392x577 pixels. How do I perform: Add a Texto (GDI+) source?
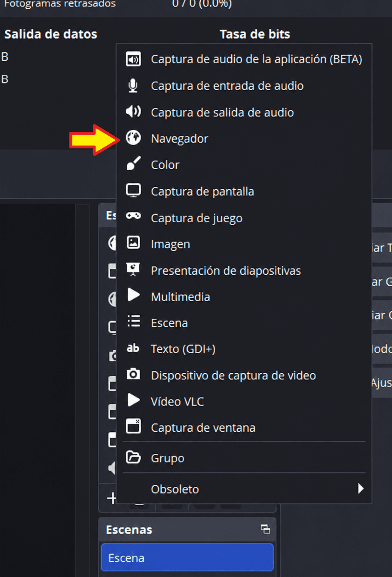click(x=244, y=349)
